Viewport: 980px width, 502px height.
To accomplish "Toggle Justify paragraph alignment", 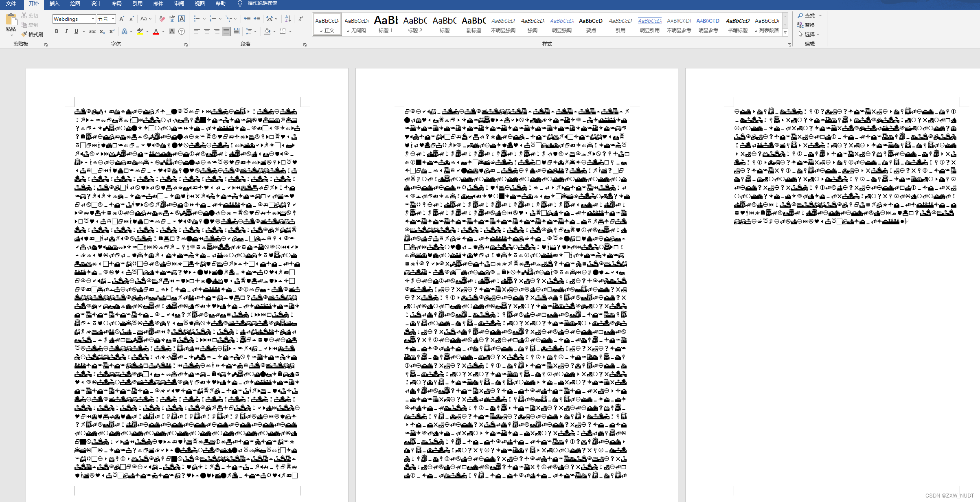I will pyautogui.click(x=226, y=31).
